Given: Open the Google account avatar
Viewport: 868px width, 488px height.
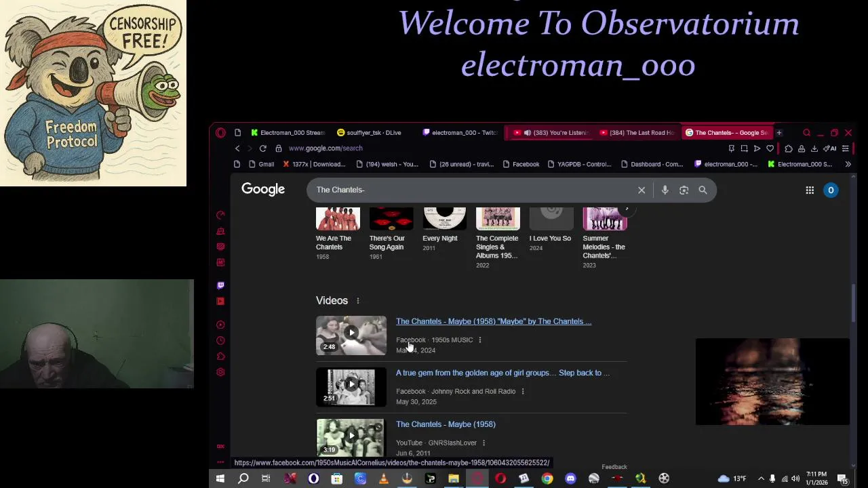Looking at the screenshot, I should [831, 190].
